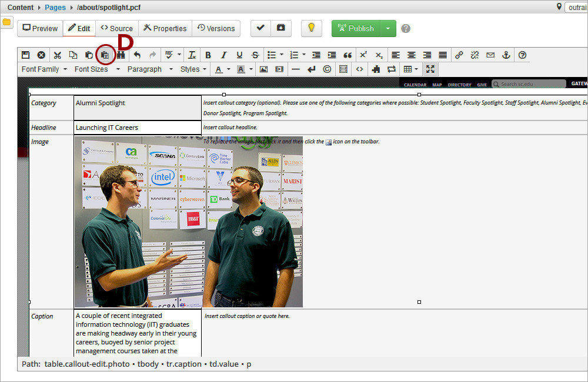Click the Cut scissors icon
This screenshot has height=382, width=588.
click(x=58, y=55)
